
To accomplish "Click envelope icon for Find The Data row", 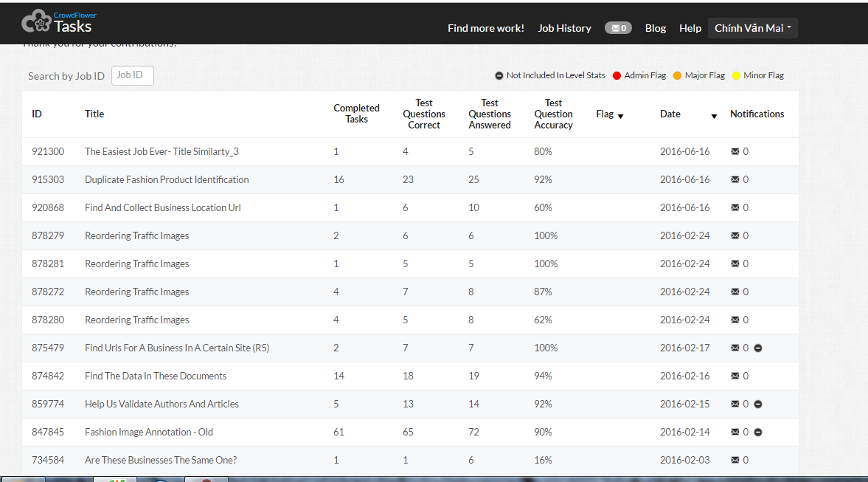I will point(735,376).
